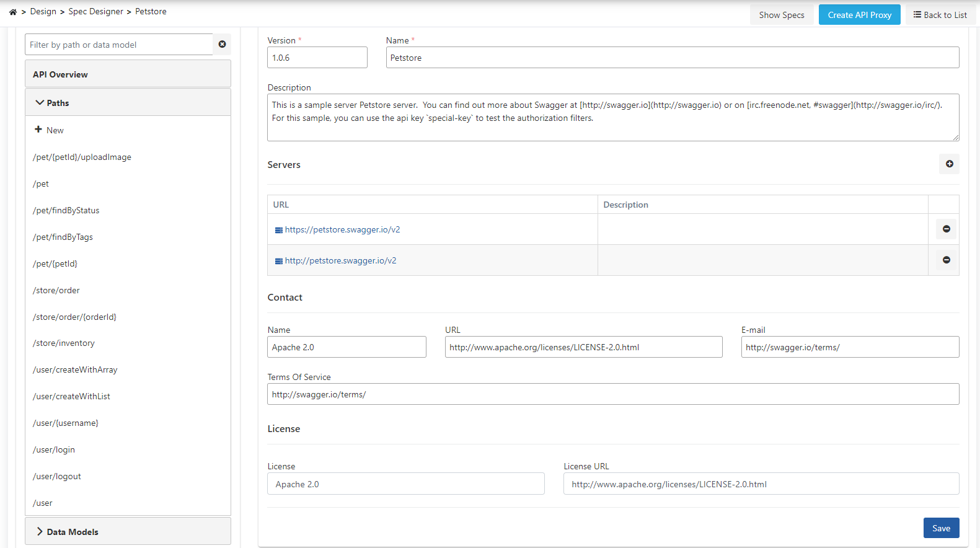This screenshot has height=548, width=980.
Task: Go Back to List
Action: click(940, 15)
